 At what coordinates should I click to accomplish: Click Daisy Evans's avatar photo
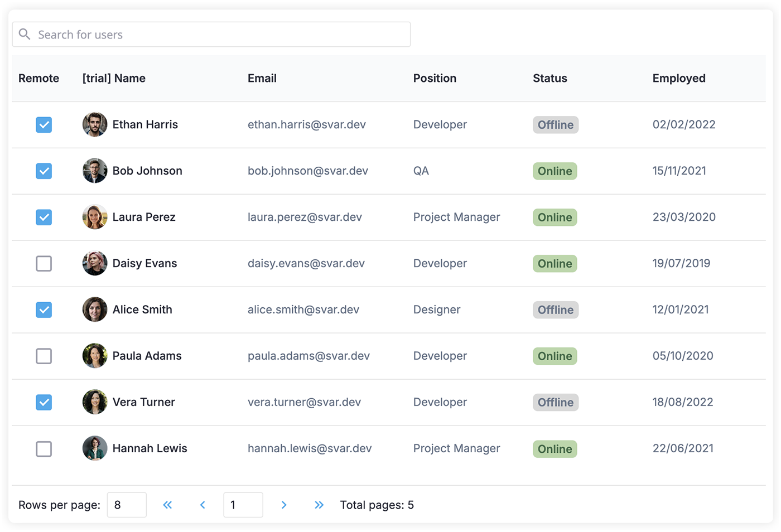[x=95, y=263]
